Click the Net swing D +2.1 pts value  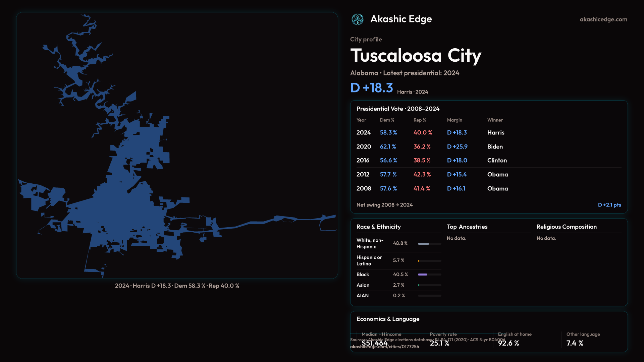pyautogui.click(x=609, y=205)
